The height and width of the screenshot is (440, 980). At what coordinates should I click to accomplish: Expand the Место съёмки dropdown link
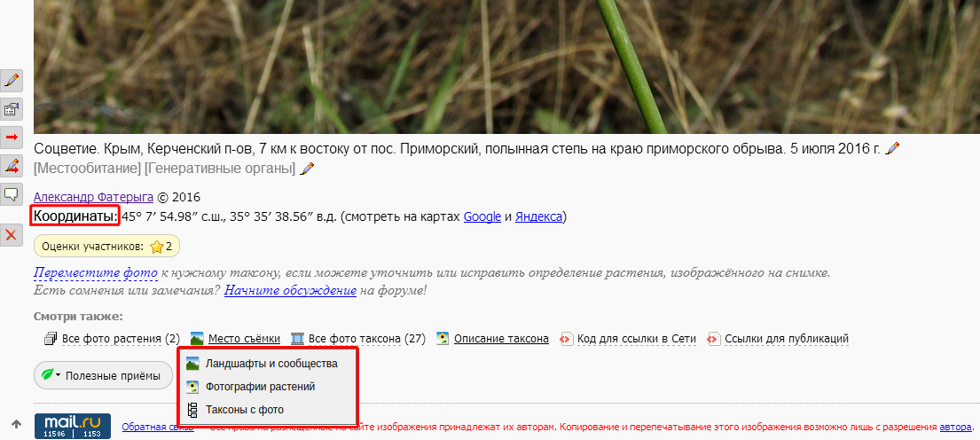click(244, 339)
